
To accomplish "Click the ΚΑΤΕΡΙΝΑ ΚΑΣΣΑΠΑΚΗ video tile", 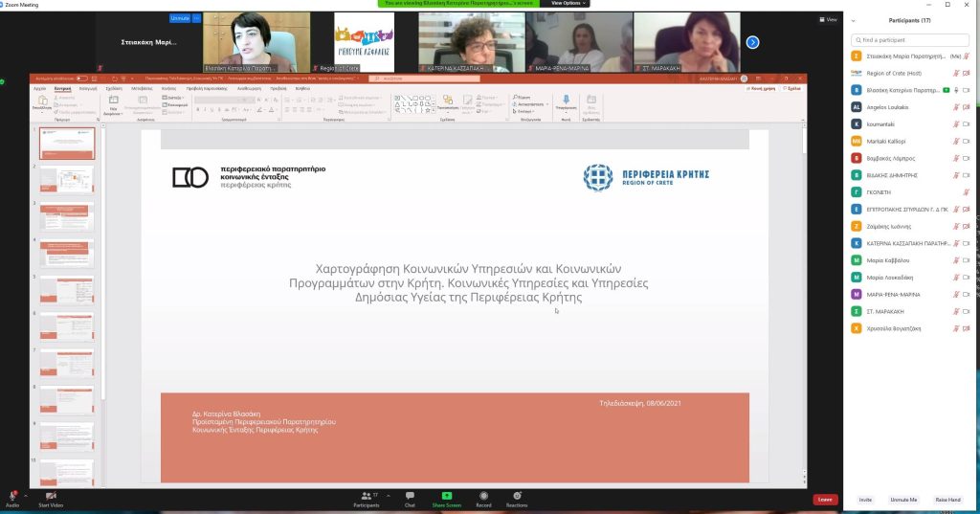I will coord(472,42).
